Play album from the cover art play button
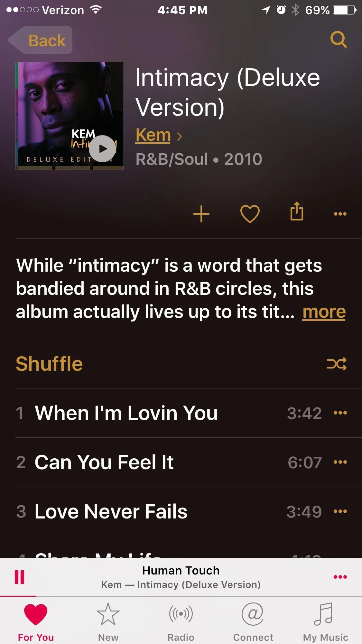362x644 pixels. pos(102,148)
